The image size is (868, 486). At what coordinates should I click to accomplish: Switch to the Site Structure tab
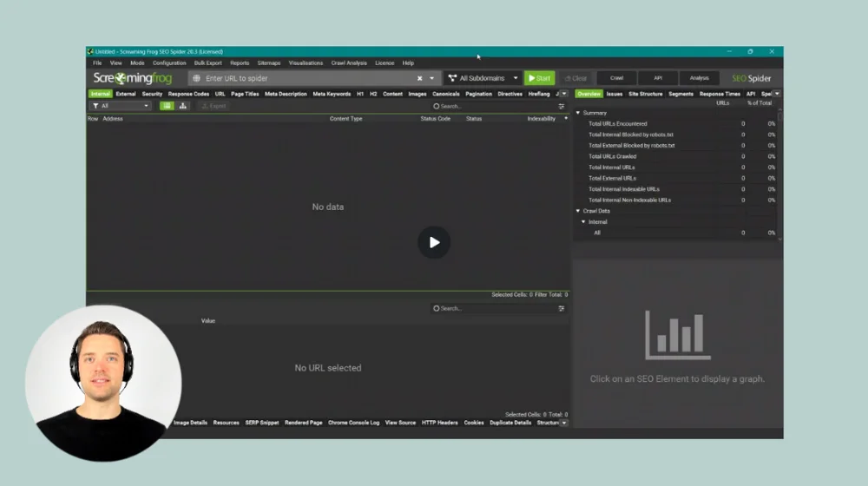pos(646,94)
